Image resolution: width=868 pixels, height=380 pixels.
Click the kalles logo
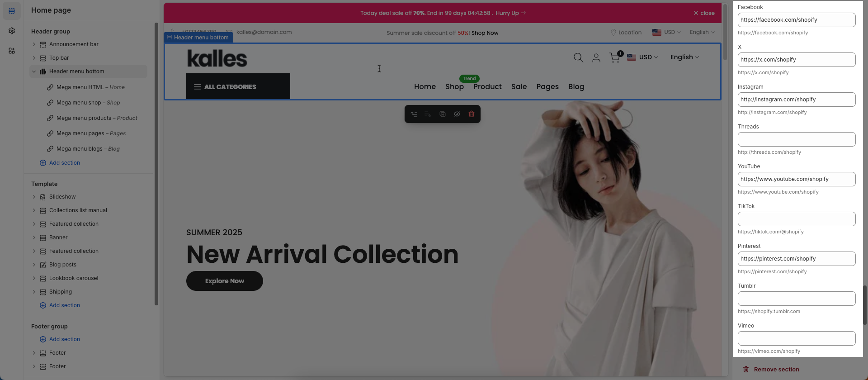coord(217,58)
